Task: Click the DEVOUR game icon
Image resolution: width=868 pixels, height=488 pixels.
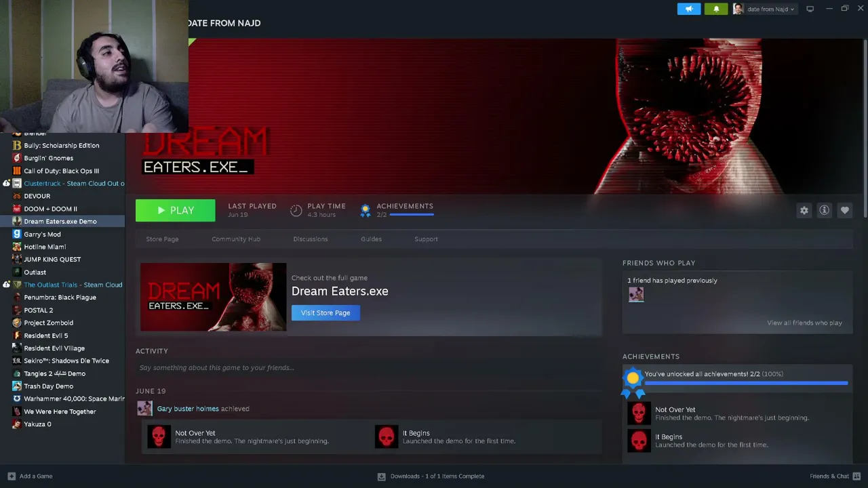Action: click(17, 196)
